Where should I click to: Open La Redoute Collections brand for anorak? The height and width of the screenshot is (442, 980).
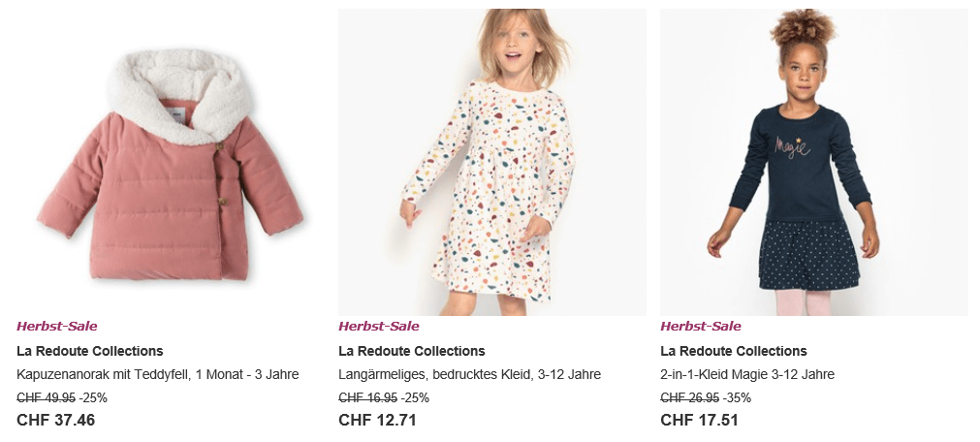click(90, 351)
